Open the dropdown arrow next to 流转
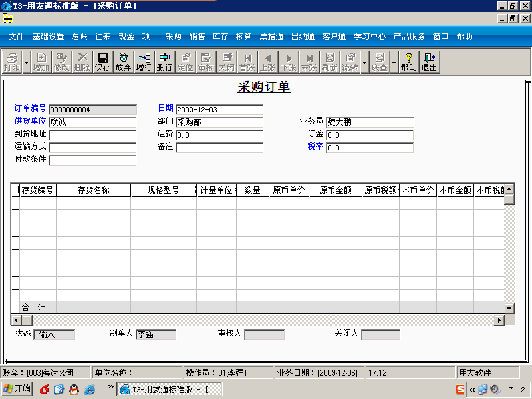532x399 pixels. 364,62
